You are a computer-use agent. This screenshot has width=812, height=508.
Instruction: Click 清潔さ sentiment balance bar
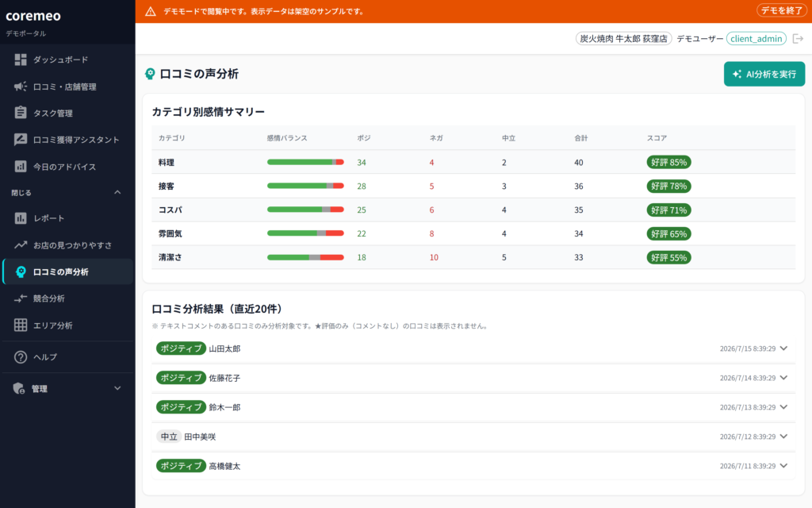pos(305,257)
